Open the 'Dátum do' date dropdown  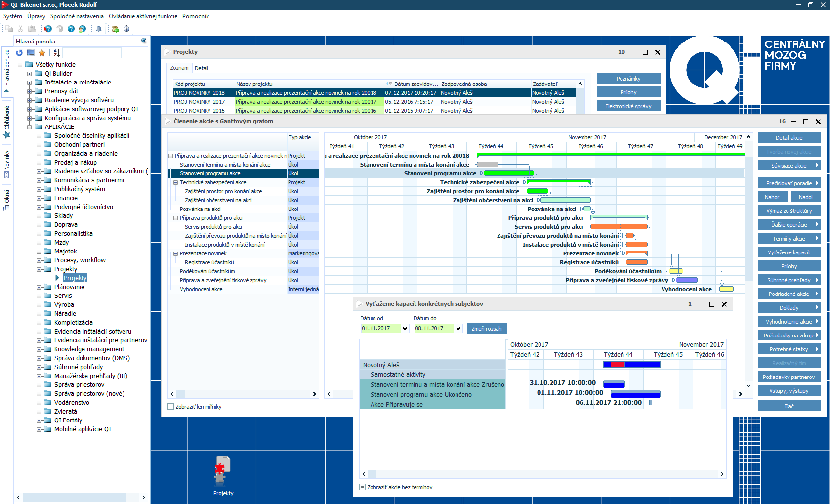coord(458,329)
